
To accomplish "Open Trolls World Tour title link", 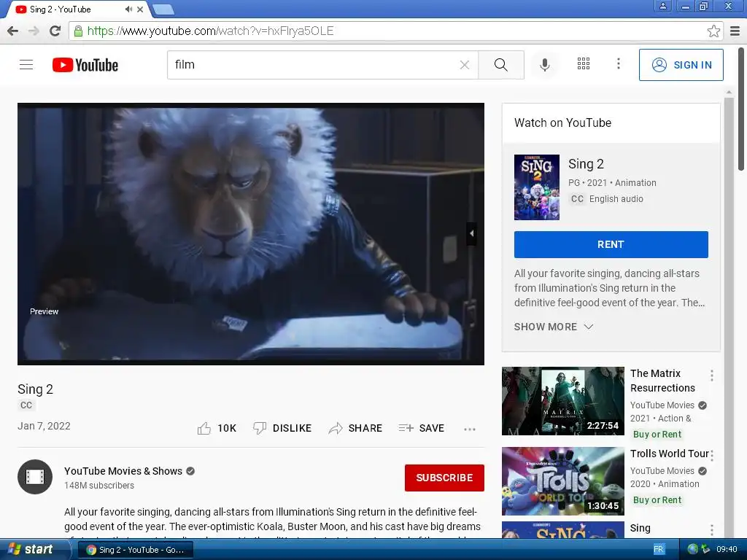I will click(x=670, y=454).
